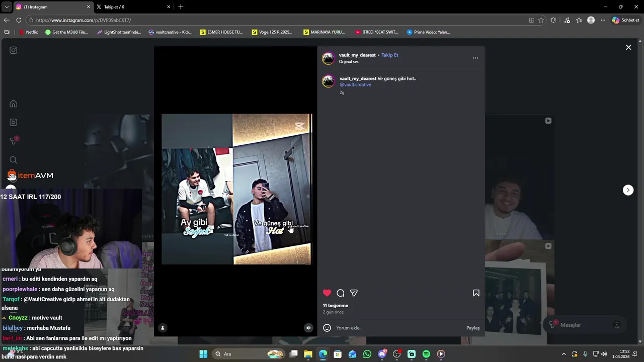Open the emoji picker in comment box
The height and width of the screenshot is (362, 644).
coord(327,328)
